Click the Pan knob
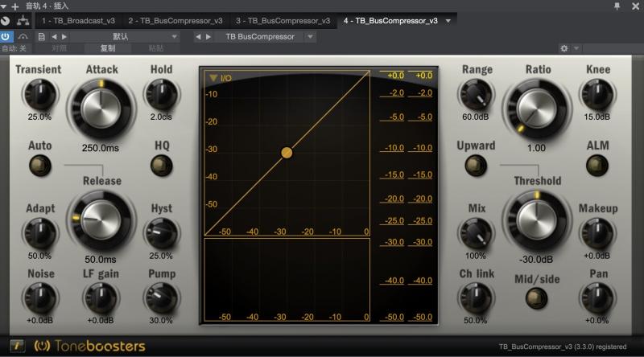The image size is (644, 357). coord(597,298)
